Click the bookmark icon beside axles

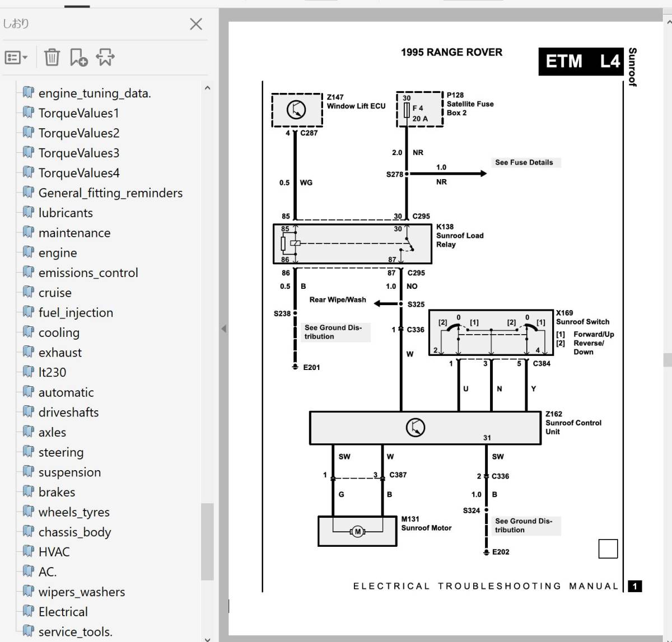(28, 431)
